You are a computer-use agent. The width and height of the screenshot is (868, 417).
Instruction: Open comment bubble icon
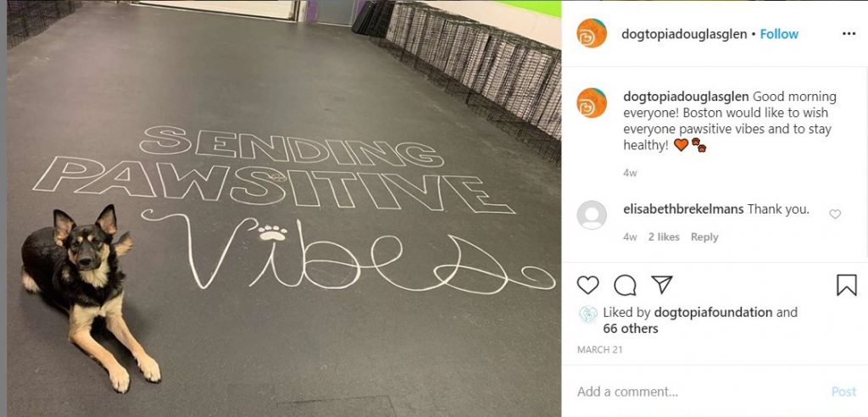pyautogui.click(x=625, y=285)
